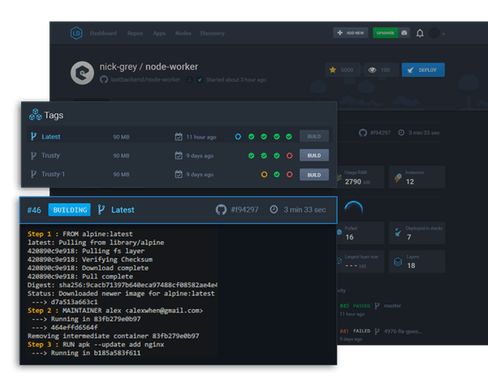Click the Tags cubes icon
Image resolution: width=488 pixels, height=380 pixels.
pos(35,115)
